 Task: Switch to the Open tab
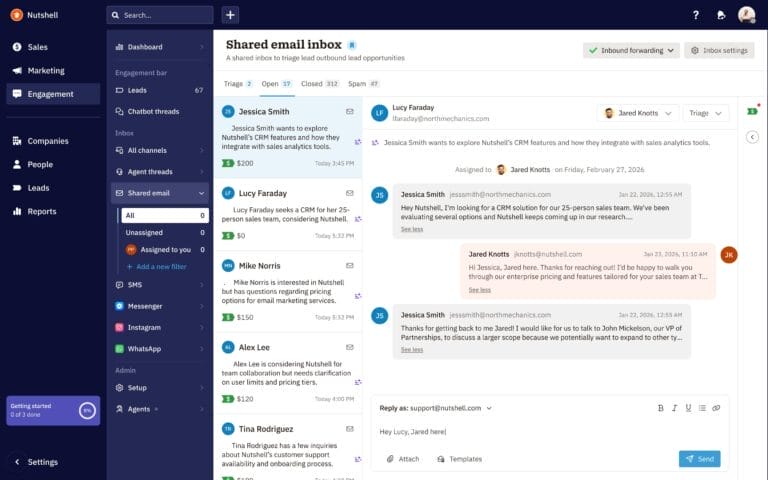pyautogui.click(x=277, y=84)
